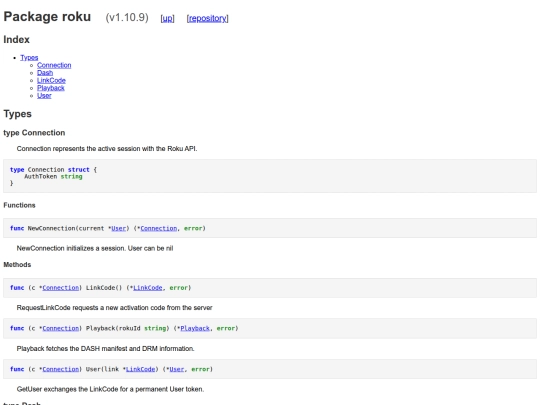Click Connection receiver in Playback method
Viewport: 540px width, 405px height.
coord(61,328)
